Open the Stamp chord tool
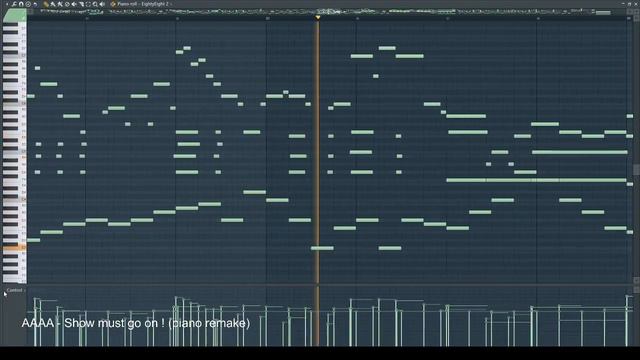This screenshot has height=360, width=640. click(x=28, y=4)
